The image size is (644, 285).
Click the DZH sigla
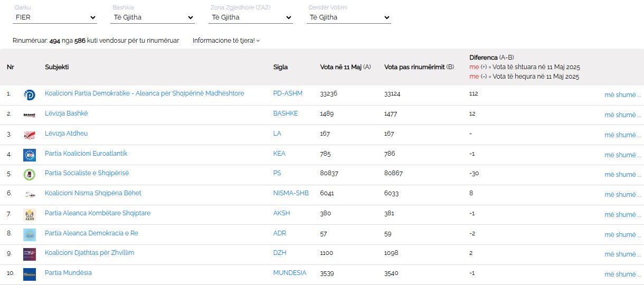[280, 253]
